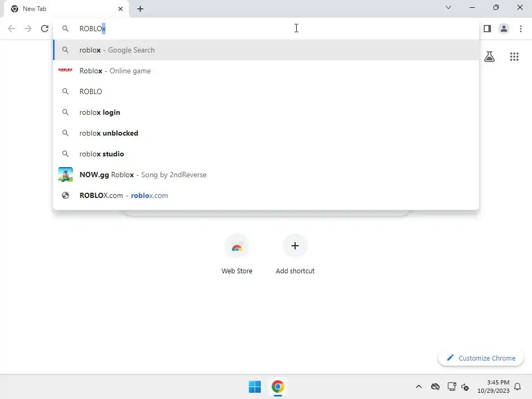532x399 pixels.
Task: Click the muted volume tray icon
Action: click(465, 387)
